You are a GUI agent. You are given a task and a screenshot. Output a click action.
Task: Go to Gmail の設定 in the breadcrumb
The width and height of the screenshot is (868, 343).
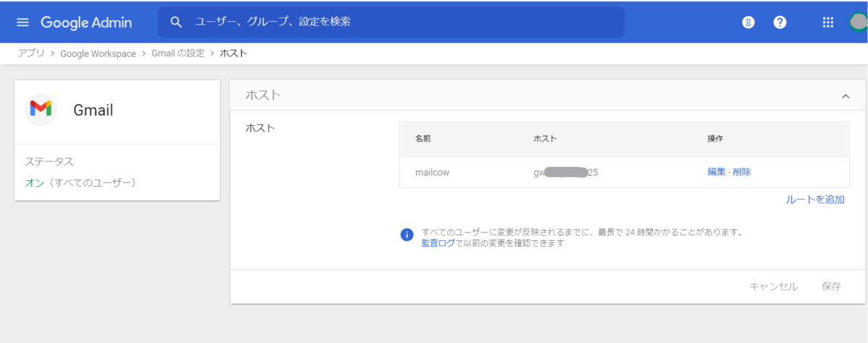pyautogui.click(x=178, y=54)
